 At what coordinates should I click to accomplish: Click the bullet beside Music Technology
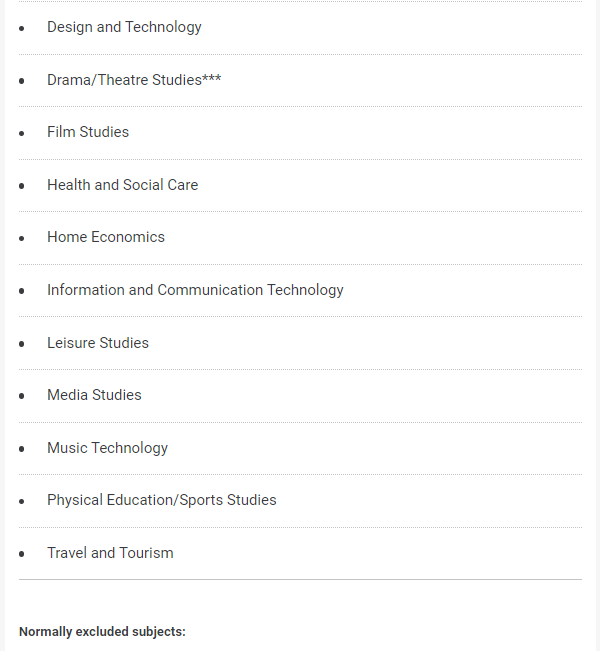tap(22, 449)
